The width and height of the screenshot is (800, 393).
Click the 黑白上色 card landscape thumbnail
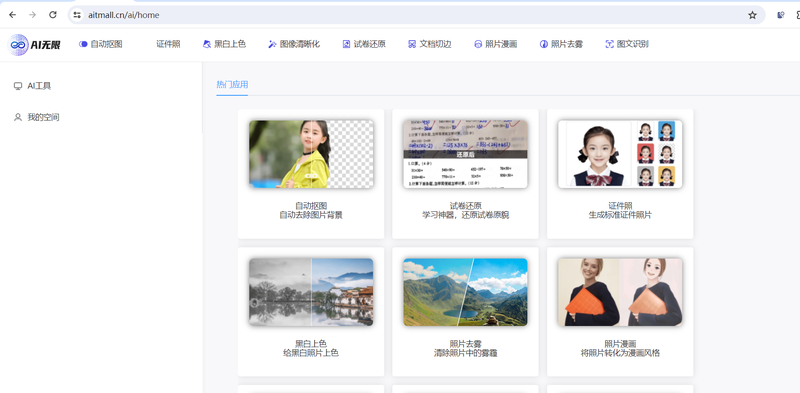311,292
